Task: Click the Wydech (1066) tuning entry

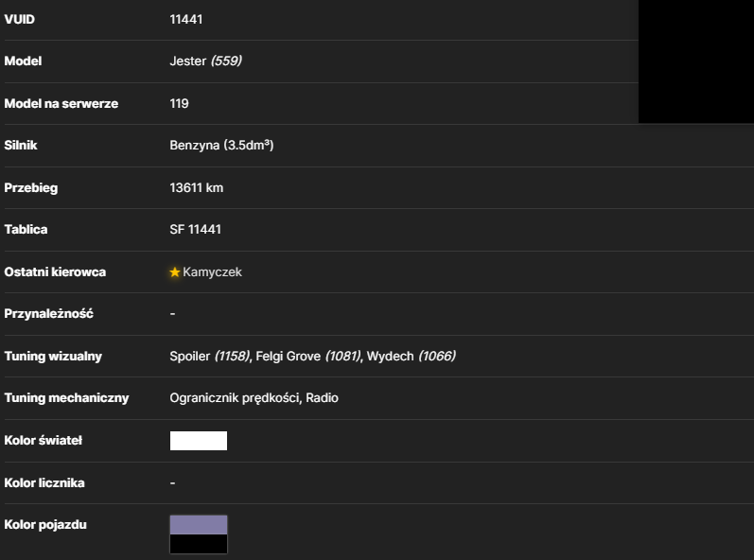Action: pyautogui.click(x=412, y=357)
